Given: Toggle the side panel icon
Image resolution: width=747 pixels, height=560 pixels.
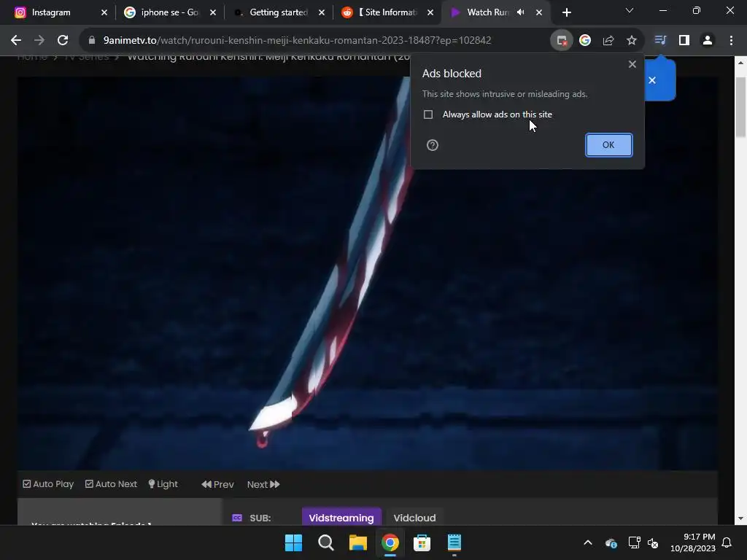Looking at the screenshot, I should pyautogui.click(x=684, y=41).
